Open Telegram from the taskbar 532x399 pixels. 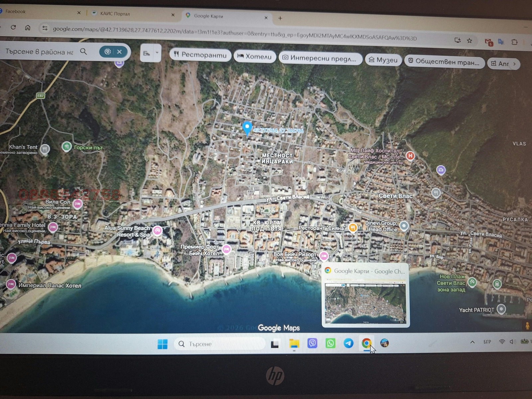point(348,343)
